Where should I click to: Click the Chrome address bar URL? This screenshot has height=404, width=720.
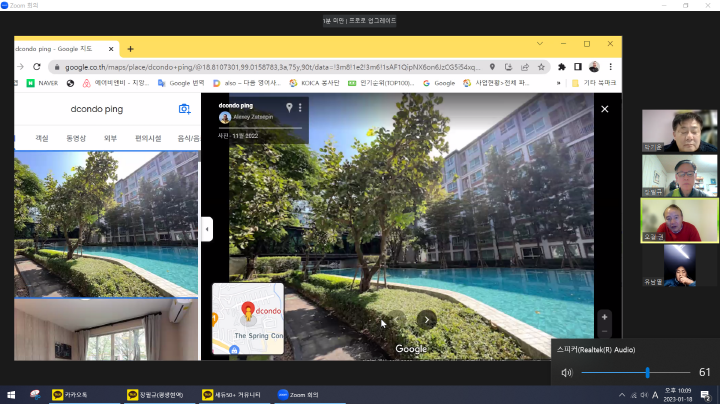pyautogui.click(x=270, y=66)
